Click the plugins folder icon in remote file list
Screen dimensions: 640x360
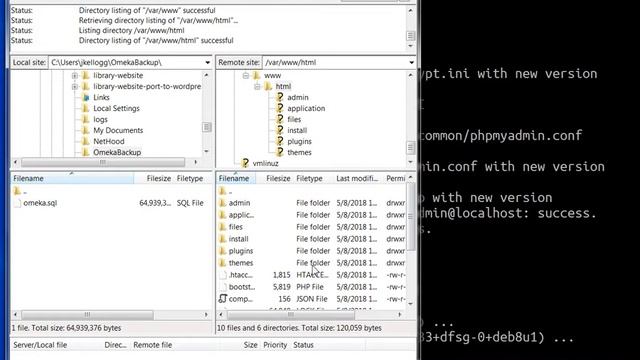pos(222,251)
